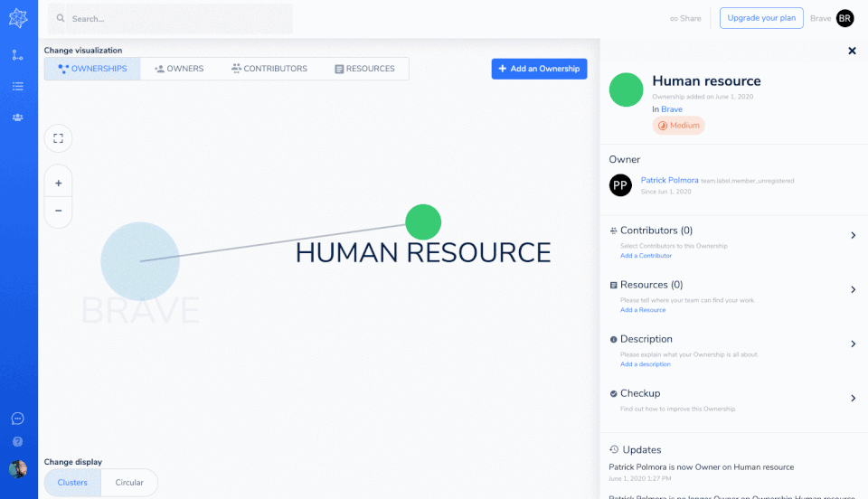The width and height of the screenshot is (868, 499).
Task: Click the user photo avatar in the sidebar
Action: click(x=18, y=469)
